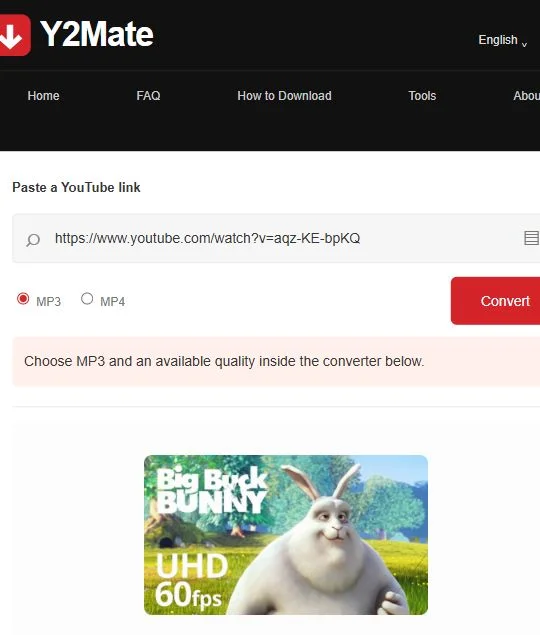Open the How to Download page
The height and width of the screenshot is (635, 540).
[x=284, y=96]
